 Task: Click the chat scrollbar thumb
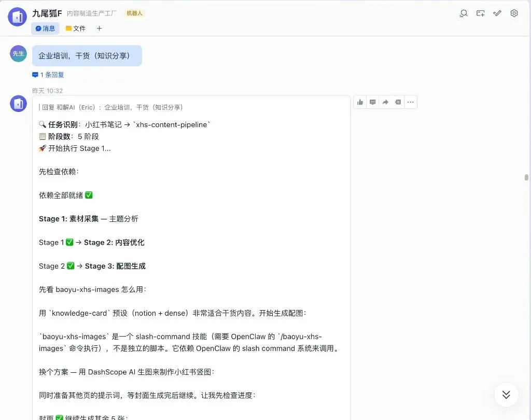pos(526,177)
